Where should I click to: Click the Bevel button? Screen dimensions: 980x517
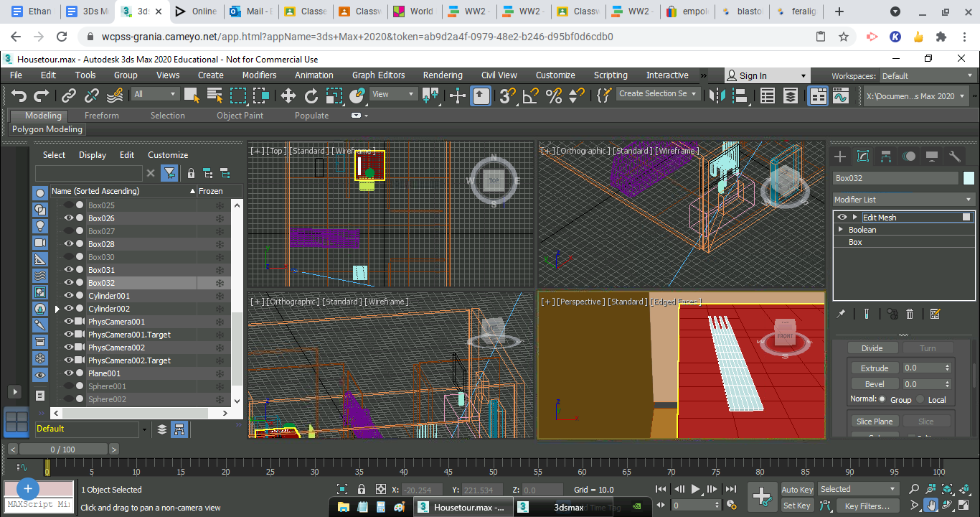(x=875, y=384)
